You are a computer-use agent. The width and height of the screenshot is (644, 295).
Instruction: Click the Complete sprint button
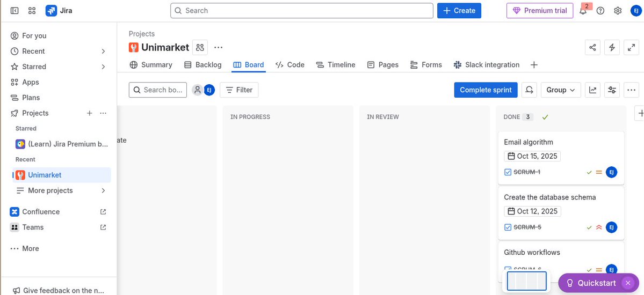click(x=486, y=90)
